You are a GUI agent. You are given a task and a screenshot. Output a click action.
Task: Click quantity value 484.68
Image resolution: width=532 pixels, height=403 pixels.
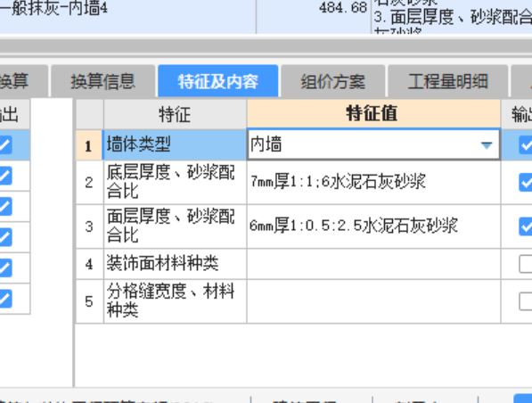(x=343, y=7)
